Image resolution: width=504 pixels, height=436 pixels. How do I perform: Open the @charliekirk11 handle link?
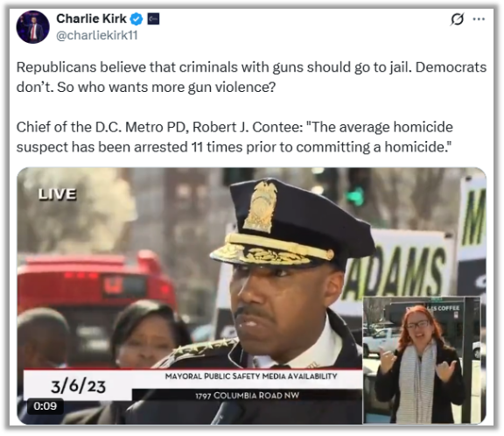click(97, 35)
